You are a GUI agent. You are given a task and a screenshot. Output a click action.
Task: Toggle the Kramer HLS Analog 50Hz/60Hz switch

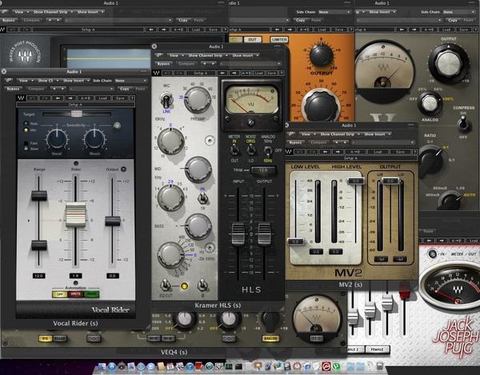coord(267,151)
